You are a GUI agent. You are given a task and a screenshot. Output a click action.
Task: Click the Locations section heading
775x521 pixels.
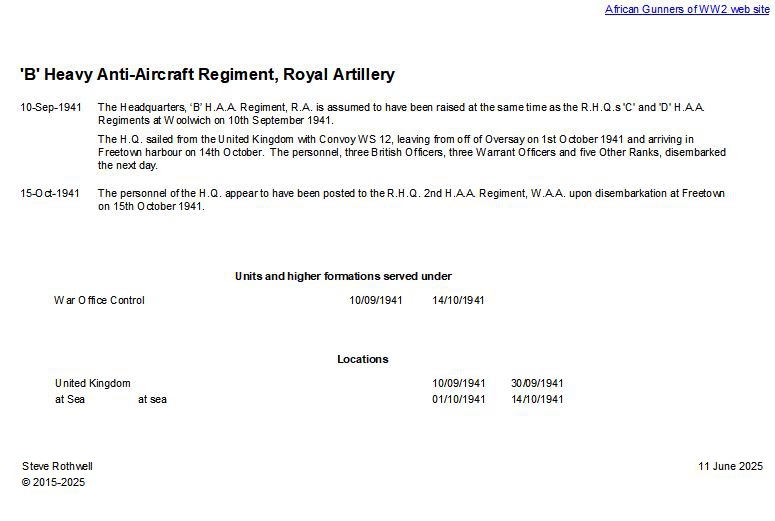363,359
